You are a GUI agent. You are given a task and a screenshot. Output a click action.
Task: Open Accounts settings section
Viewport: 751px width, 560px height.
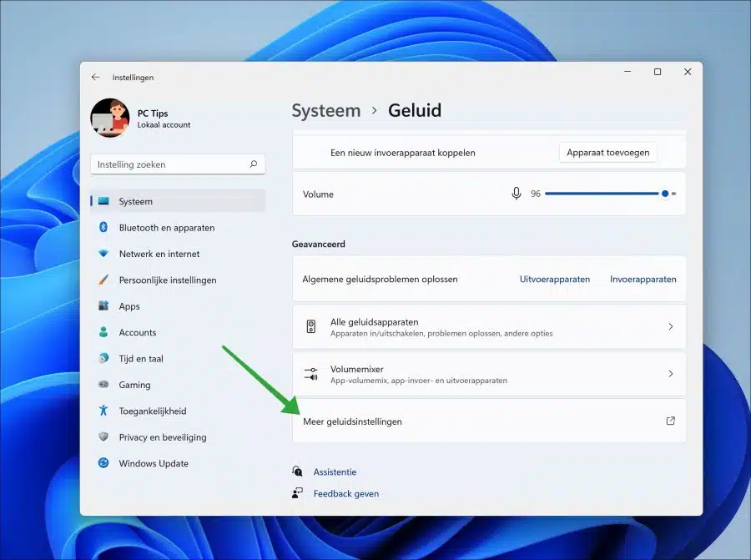click(x=178, y=332)
